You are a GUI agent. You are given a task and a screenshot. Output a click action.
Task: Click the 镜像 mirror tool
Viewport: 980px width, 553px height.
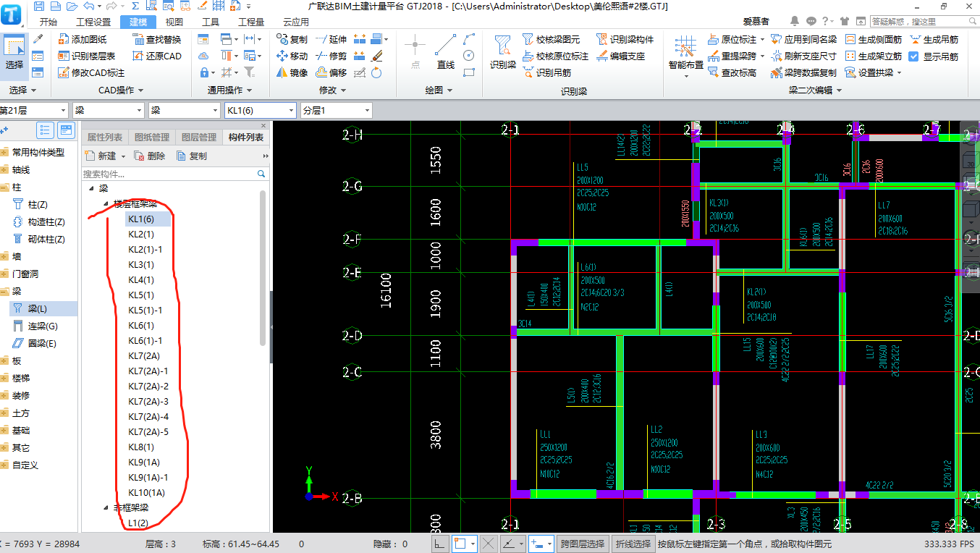(x=292, y=72)
